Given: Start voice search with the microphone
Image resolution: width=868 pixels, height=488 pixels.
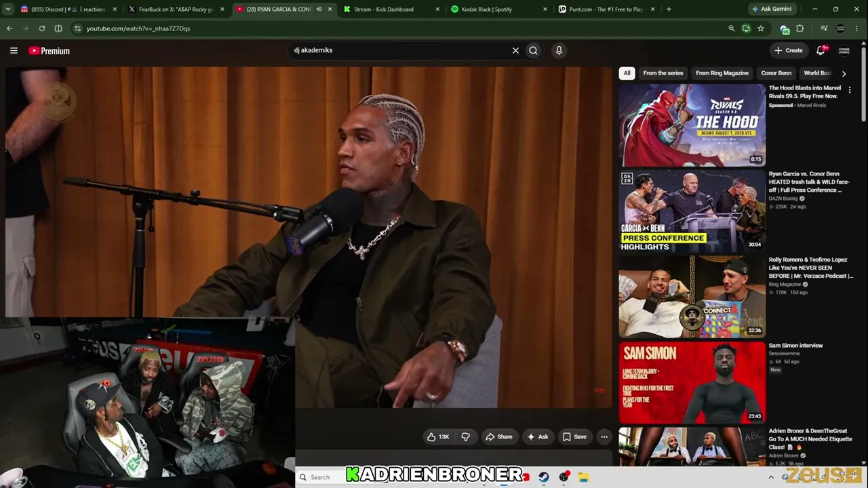Looking at the screenshot, I should pyautogui.click(x=559, y=50).
